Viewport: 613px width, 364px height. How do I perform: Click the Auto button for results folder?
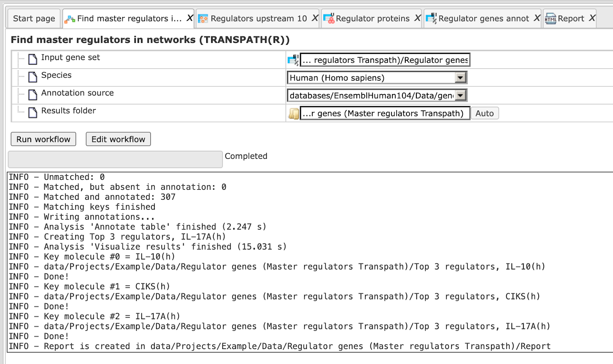[485, 113]
